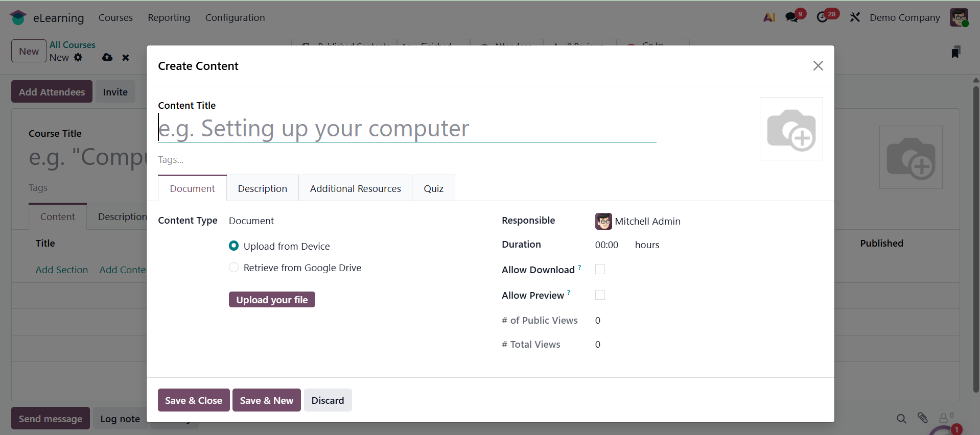Switch to the Quiz tab

434,188
